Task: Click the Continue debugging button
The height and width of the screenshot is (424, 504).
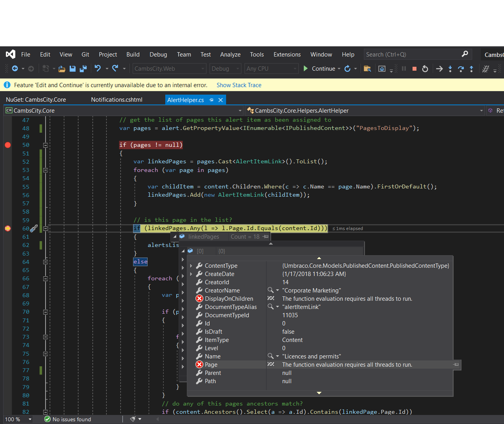Action: 319,69
